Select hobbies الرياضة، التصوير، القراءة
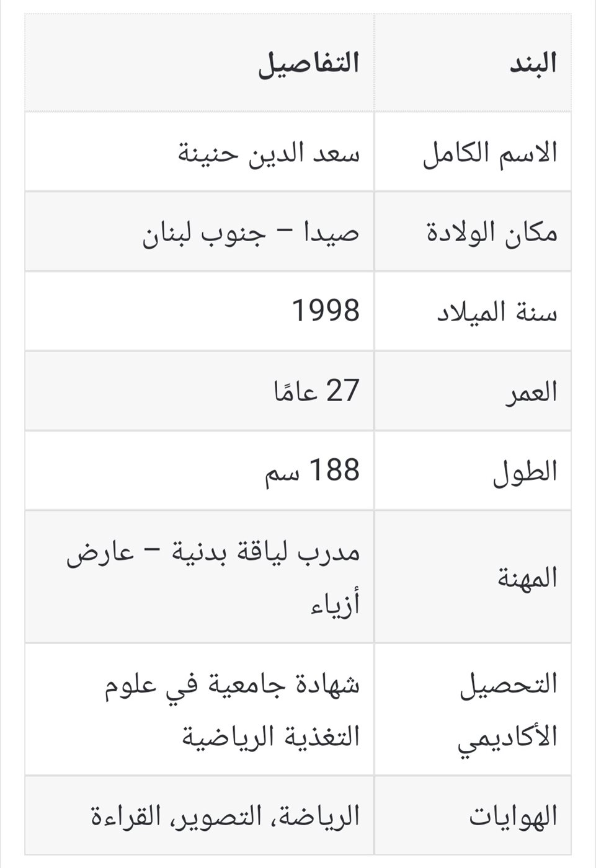Image resolution: width=596 pixels, height=868 pixels. 225,816
